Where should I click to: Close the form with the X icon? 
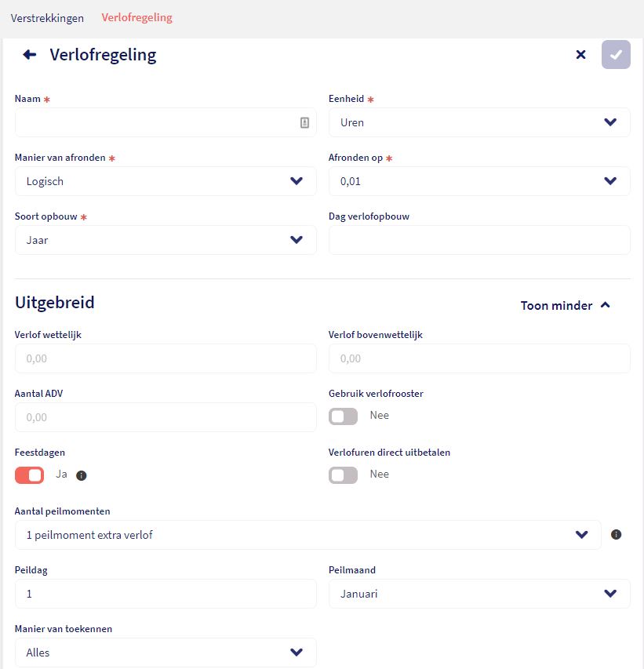click(x=580, y=55)
